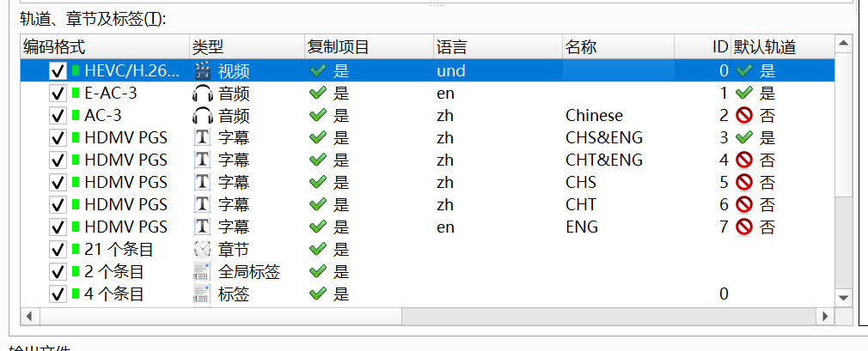Click the tag icon for 全局标签
Screen dimensions: 868x351
(x=203, y=271)
